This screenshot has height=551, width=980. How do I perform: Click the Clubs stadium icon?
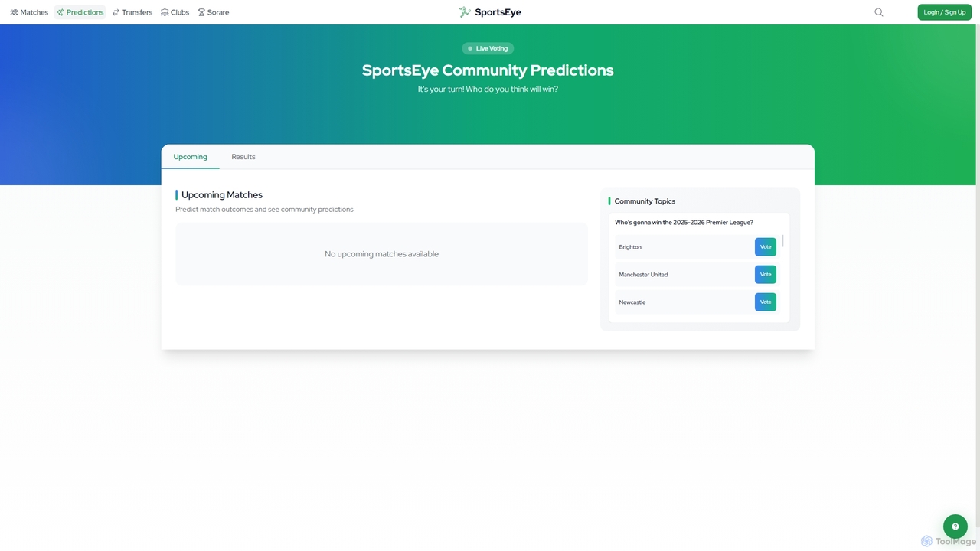(165, 12)
